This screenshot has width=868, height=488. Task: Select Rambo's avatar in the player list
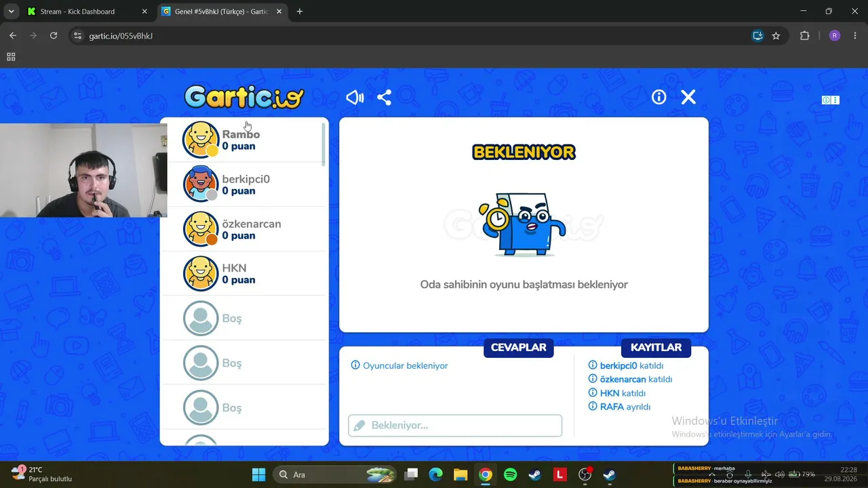tap(201, 140)
